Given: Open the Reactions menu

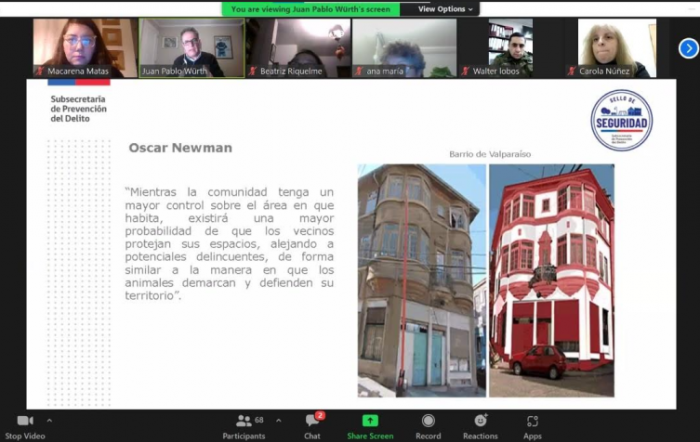Looking at the screenshot, I should (480, 421).
